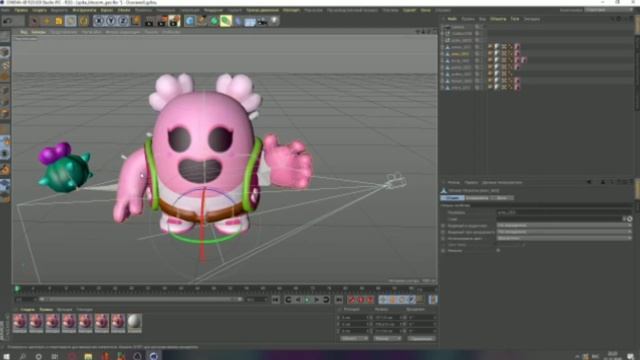Click the object name input field in attributes

click(x=564, y=213)
